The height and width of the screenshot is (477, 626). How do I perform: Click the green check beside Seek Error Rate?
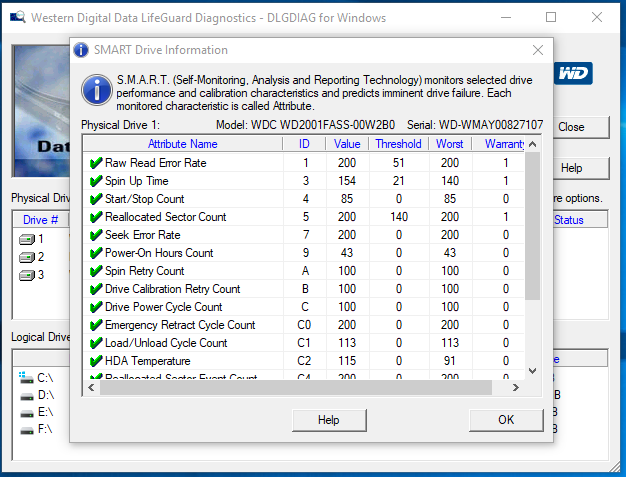[96, 235]
